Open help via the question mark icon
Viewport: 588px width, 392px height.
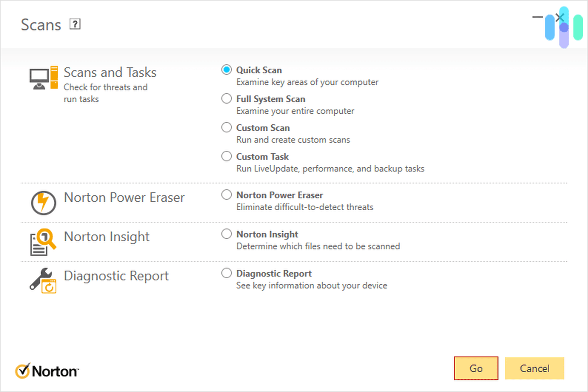(75, 25)
